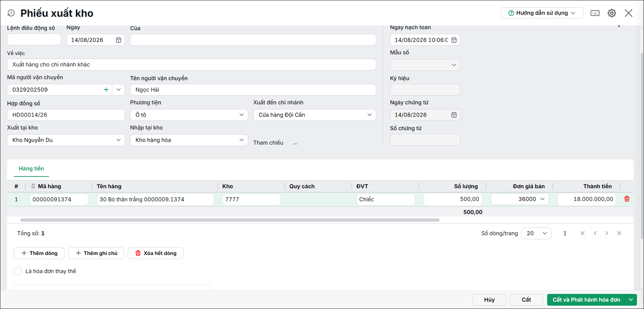
Task: Close the Phiếu xuất kho form
Action: (629, 13)
